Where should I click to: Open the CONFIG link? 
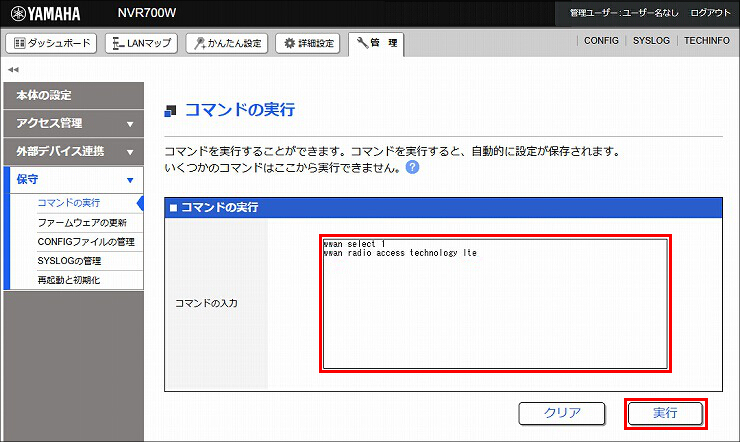tap(601, 41)
